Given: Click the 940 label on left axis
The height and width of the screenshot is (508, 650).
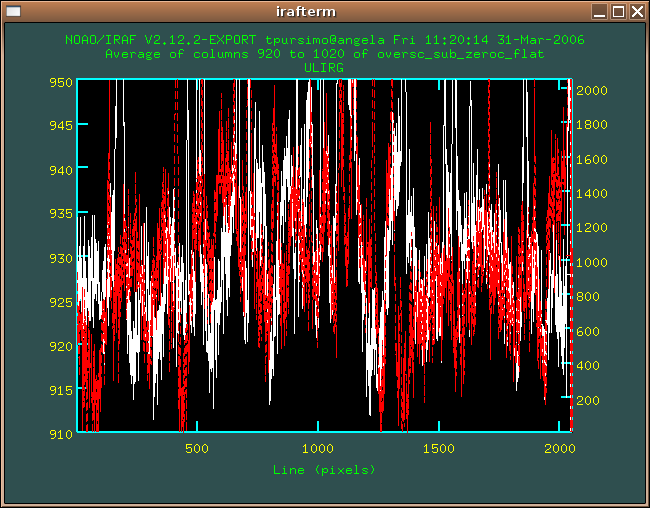Looking at the screenshot, I should (61, 170).
